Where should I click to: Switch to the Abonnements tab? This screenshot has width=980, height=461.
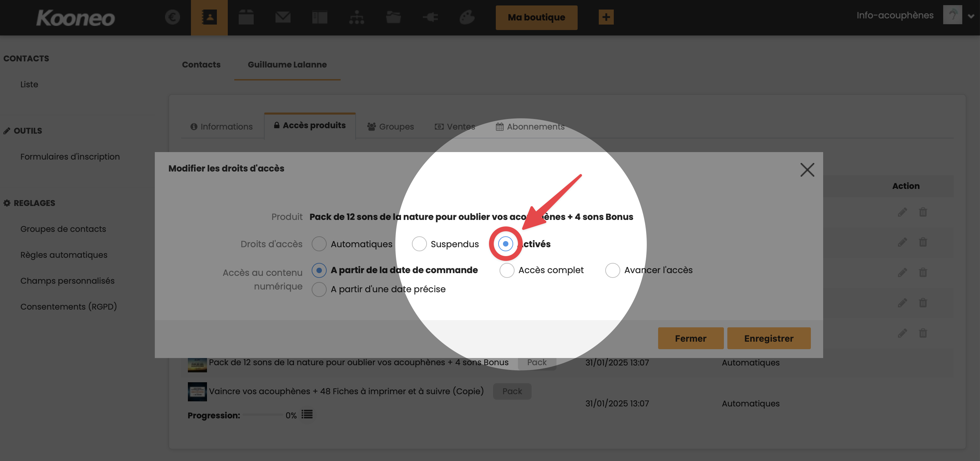click(530, 127)
